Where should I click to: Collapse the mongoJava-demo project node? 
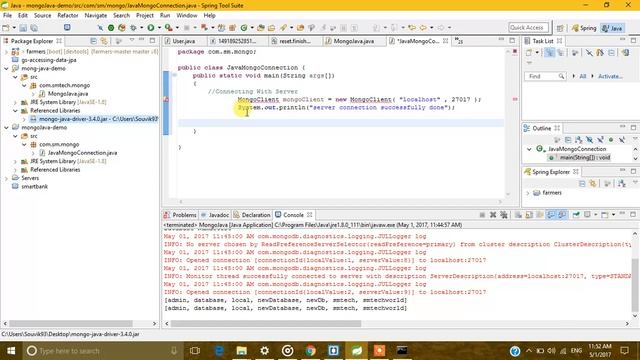(6, 127)
